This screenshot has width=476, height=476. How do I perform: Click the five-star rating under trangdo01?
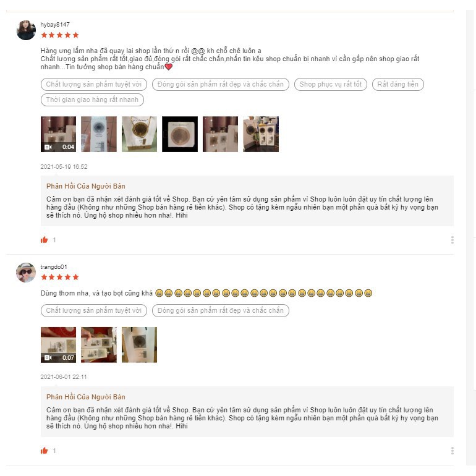(x=60, y=277)
